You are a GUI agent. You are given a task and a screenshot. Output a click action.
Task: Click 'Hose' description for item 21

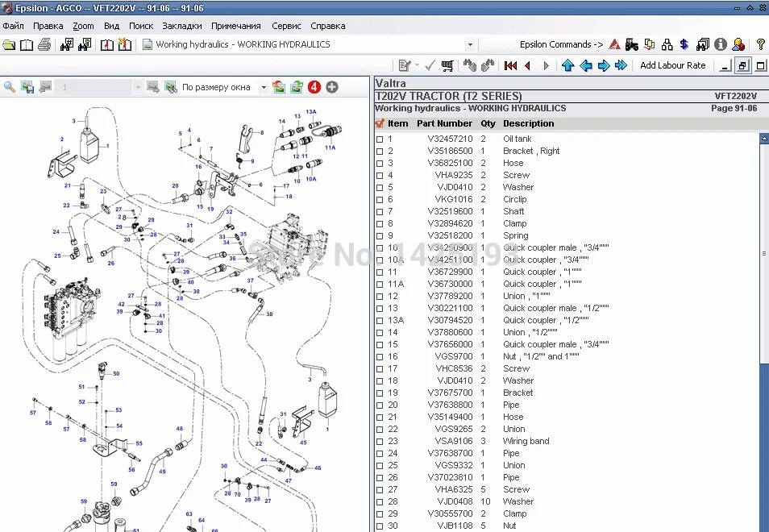pyautogui.click(x=513, y=417)
